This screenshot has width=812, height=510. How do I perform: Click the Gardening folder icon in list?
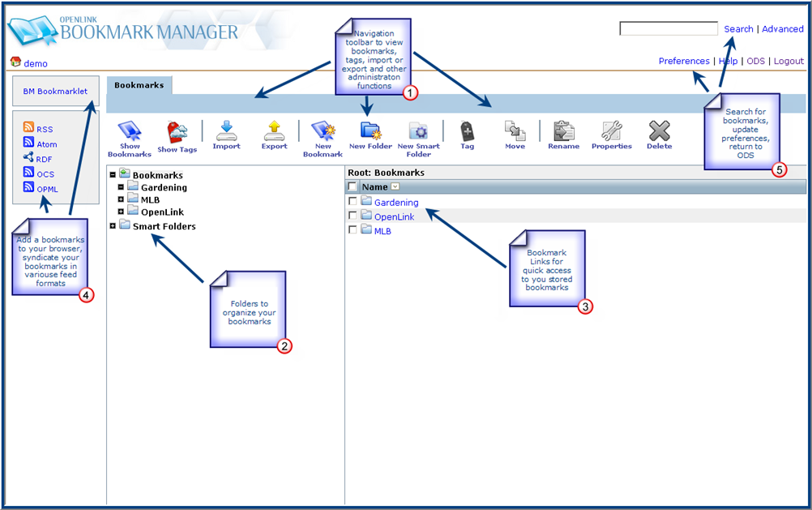click(x=366, y=200)
